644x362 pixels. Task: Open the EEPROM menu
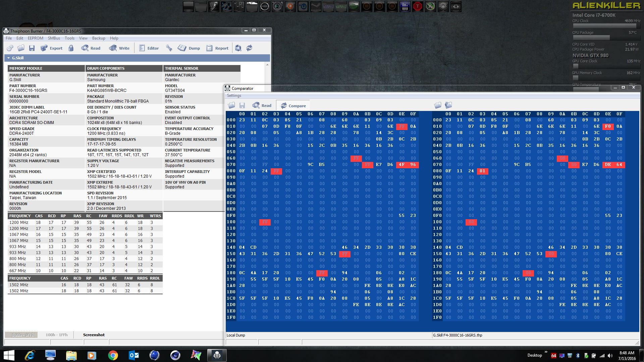[x=36, y=38]
